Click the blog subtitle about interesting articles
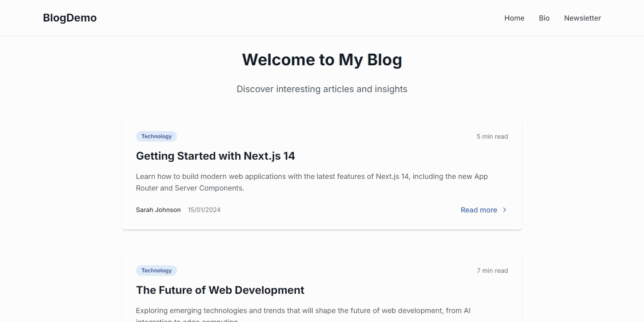 tap(322, 89)
